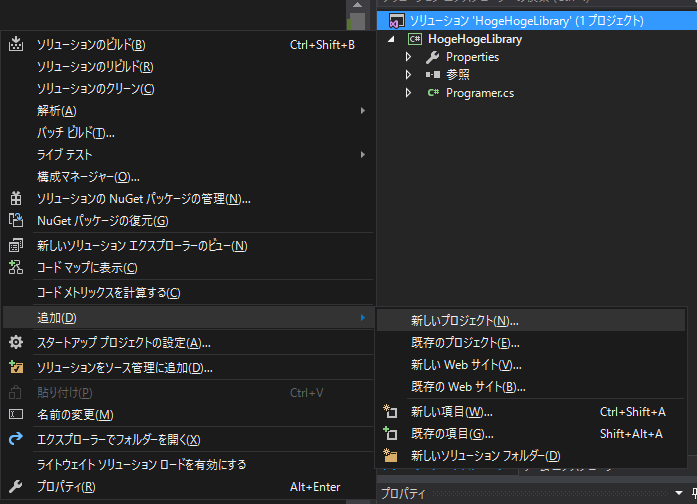Image resolution: width=697 pixels, height=504 pixels.
Task: Open the 解析(A) submenu arrow
Action: (x=363, y=110)
